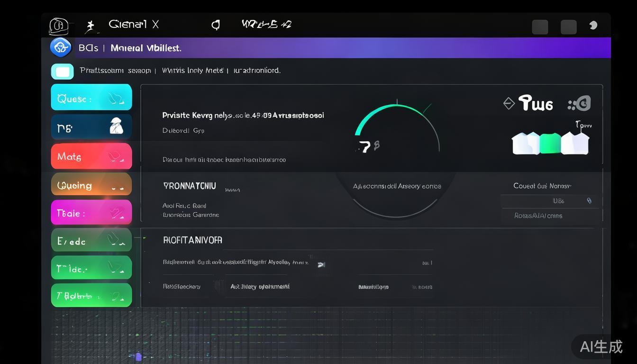Enable the small arrow toggle beside 'RONNATCNIU'

pyautogui.click(x=232, y=189)
